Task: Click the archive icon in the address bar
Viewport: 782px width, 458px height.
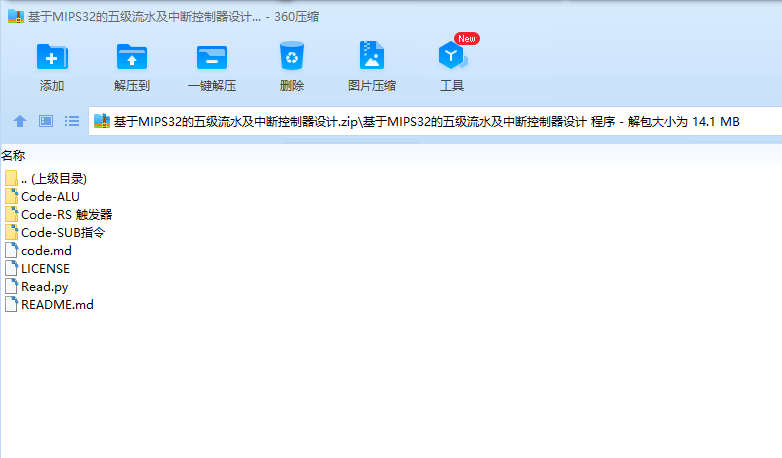Action: click(x=102, y=121)
